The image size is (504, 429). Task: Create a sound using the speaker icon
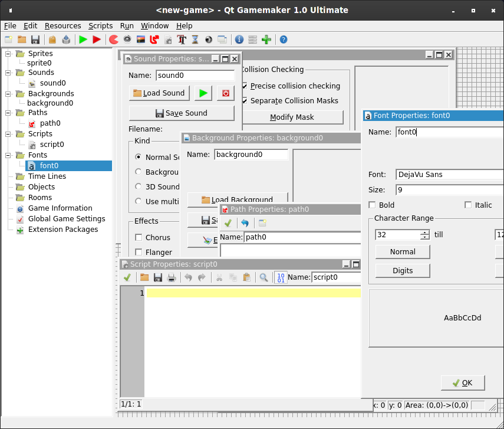point(127,40)
